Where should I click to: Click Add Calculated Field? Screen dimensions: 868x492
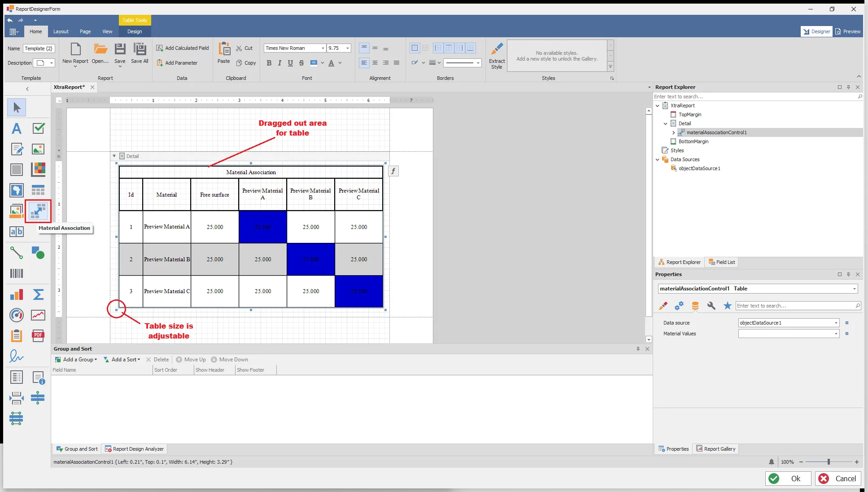pos(183,48)
